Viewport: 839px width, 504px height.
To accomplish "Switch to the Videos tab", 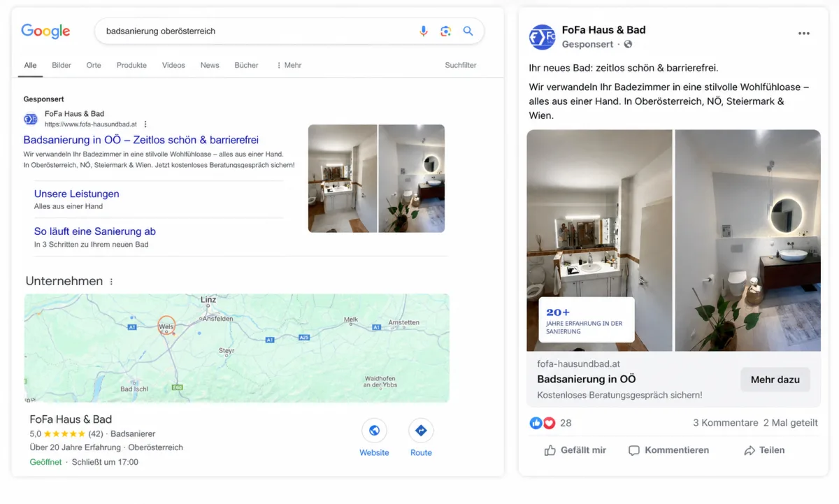I will pyautogui.click(x=173, y=65).
